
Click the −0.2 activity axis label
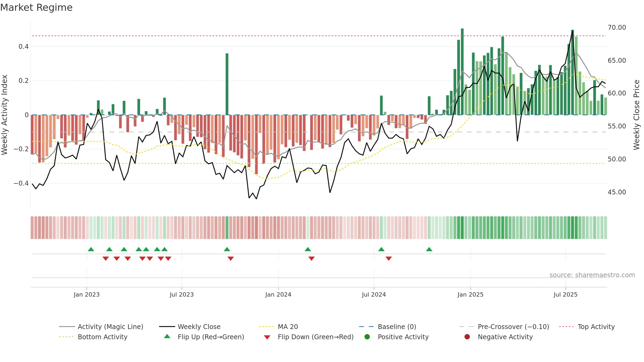point(21,149)
